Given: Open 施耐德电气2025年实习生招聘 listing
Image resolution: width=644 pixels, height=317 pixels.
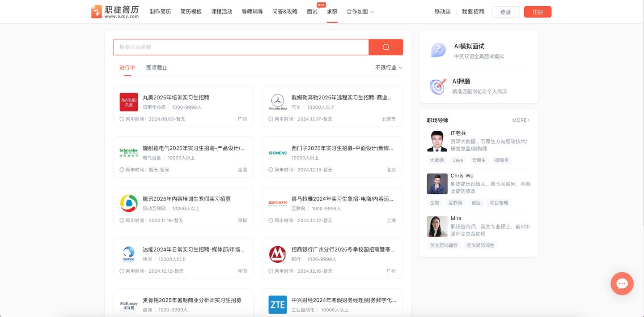Looking at the screenshot, I should click(194, 148).
